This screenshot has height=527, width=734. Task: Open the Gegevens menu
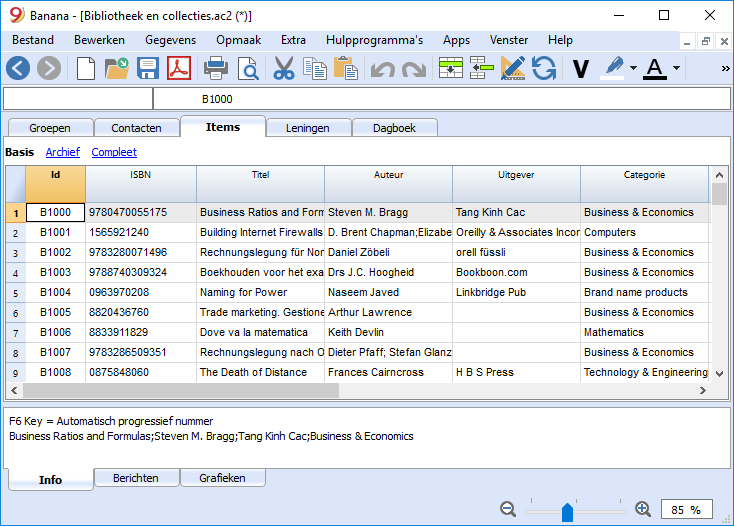tap(170, 40)
